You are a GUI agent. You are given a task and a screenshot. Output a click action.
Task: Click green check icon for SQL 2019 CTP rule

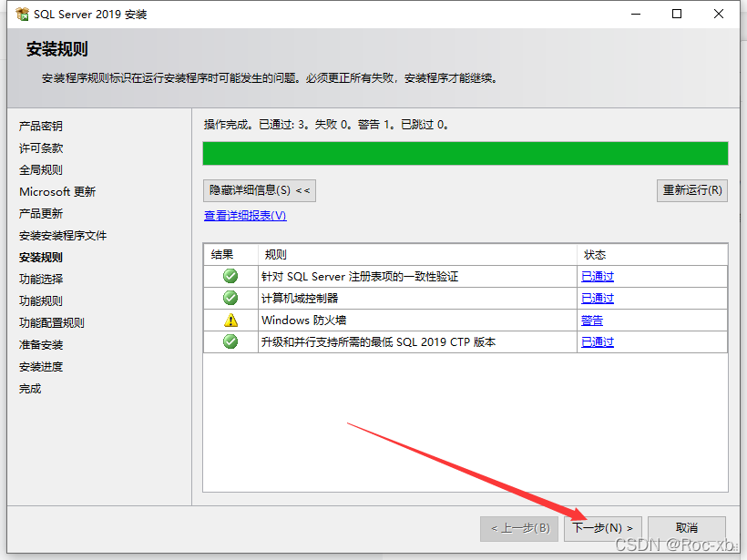pyautogui.click(x=230, y=341)
